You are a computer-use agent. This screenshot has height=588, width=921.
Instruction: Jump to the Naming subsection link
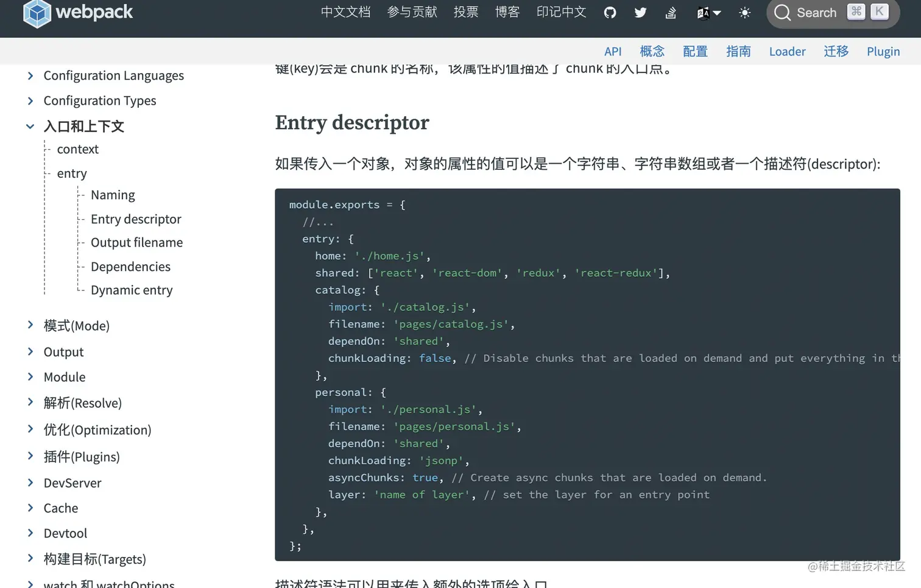tap(113, 195)
